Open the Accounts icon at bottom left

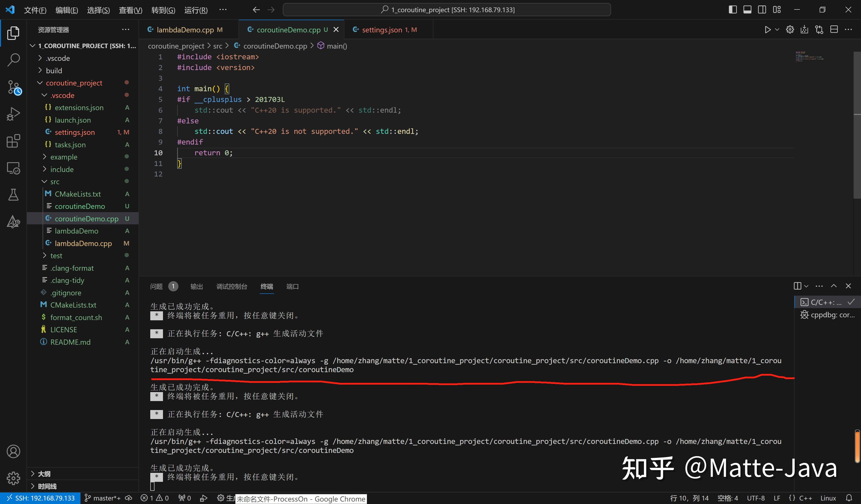(x=13, y=451)
